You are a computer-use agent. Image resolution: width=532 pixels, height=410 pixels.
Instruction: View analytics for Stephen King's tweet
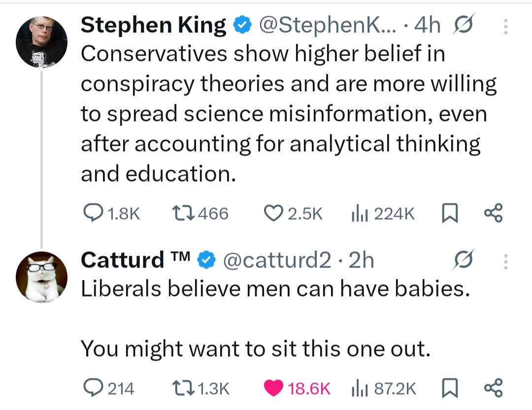click(x=357, y=213)
